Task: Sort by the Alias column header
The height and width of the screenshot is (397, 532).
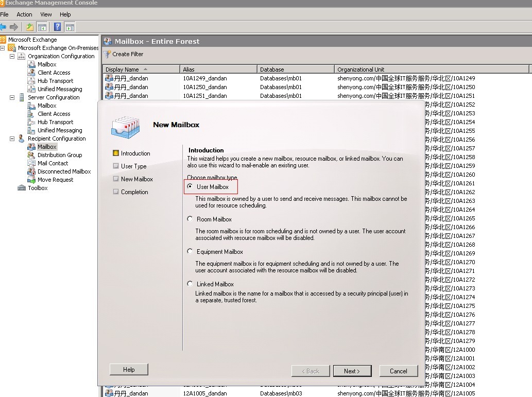Action: [x=218, y=69]
